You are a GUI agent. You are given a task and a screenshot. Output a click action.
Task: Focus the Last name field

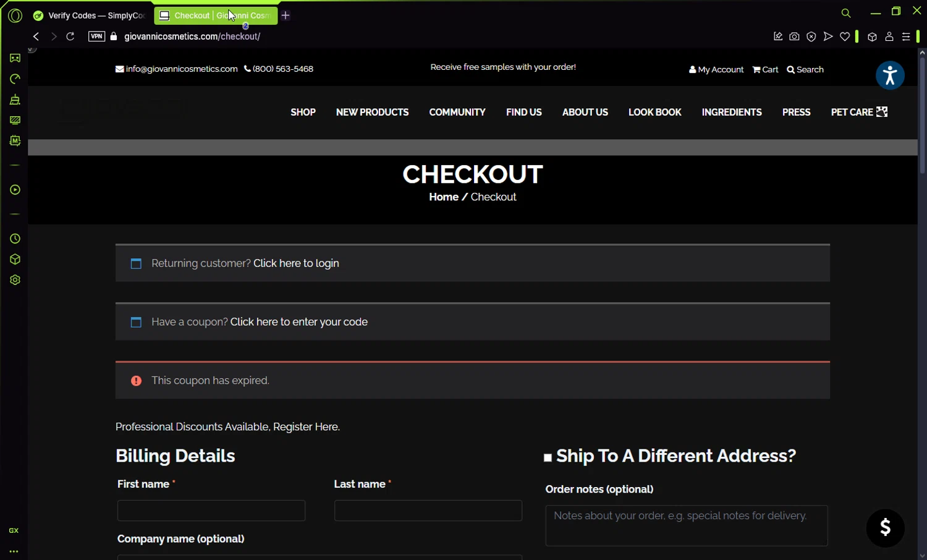tap(428, 511)
